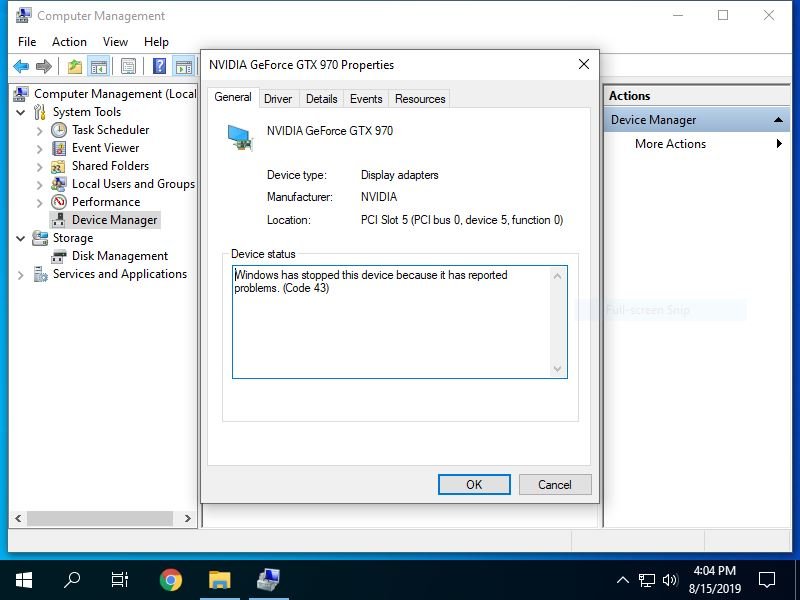This screenshot has height=600, width=800.
Task: Open the Windows Start menu
Action: 23,580
